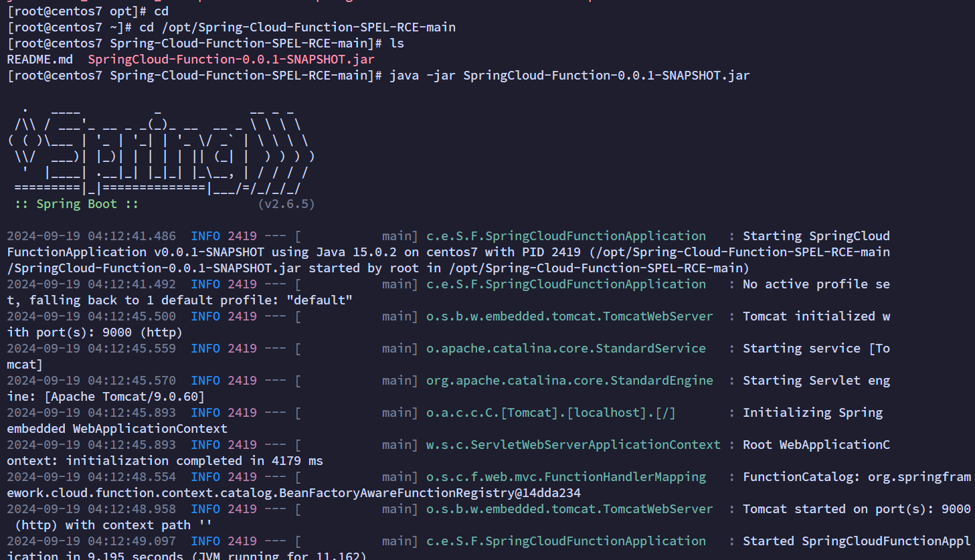Viewport: 975px width, 560px height.
Task: Click the 'w.s.c.ServletWebServerApplicationContext' logger name
Action: [573, 444]
